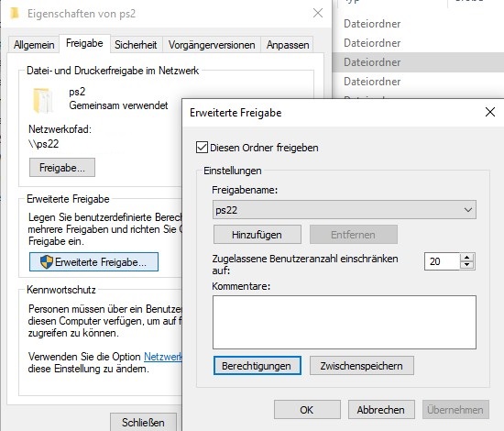Viewport: 504px width, 431px height.
Task: Increase user limit with the up arrow
Action: [x=466, y=258]
